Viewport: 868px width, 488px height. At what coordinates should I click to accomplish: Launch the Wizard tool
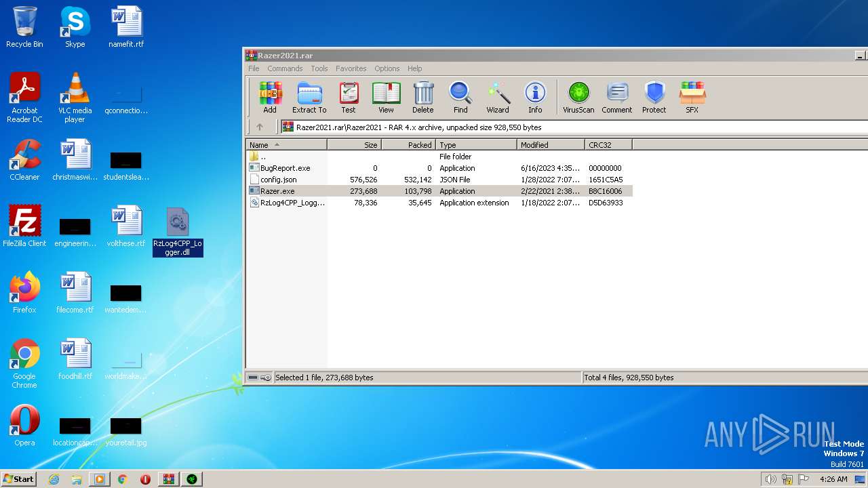(498, 98)
